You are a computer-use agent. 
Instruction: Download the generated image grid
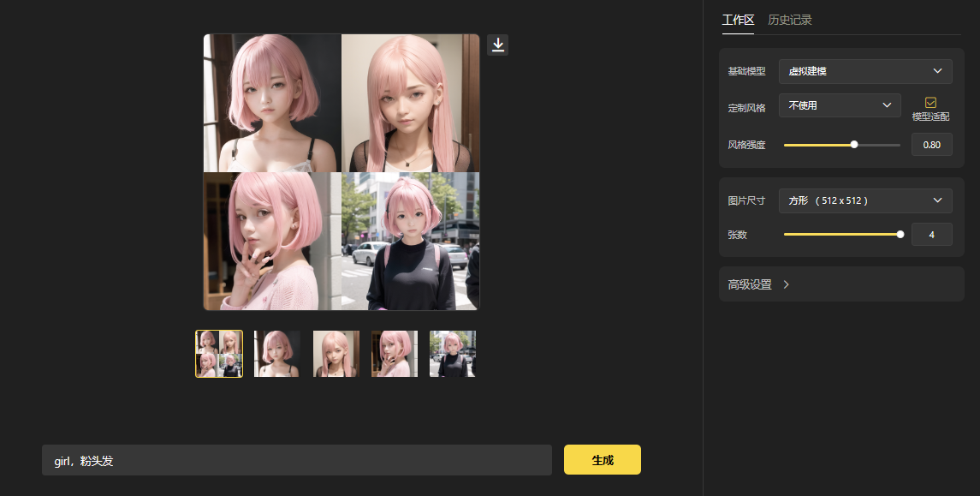point(497,45)
